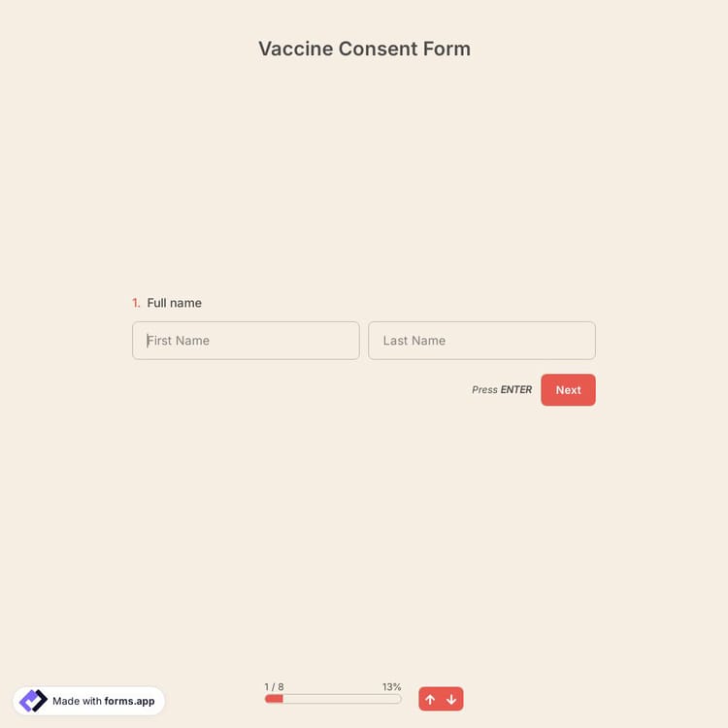Click into the Last Name field
This screenshot has height=728, width=728.
pyautogui.click(x=481, y=341)
